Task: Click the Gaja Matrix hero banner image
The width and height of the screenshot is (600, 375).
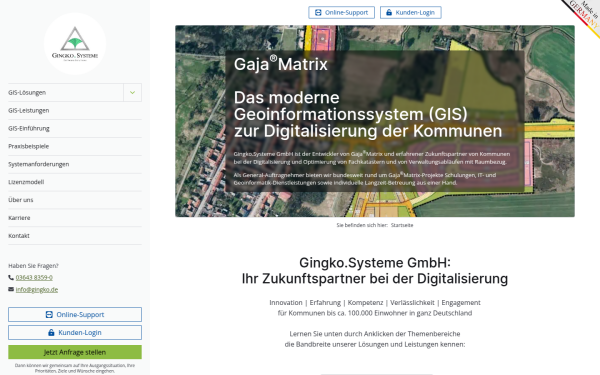Action: pyautogui.click(x=375, y=121)
